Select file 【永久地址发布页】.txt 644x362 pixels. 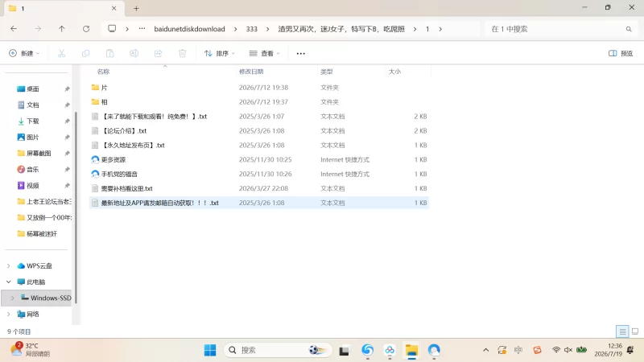(x=133, y=146)
